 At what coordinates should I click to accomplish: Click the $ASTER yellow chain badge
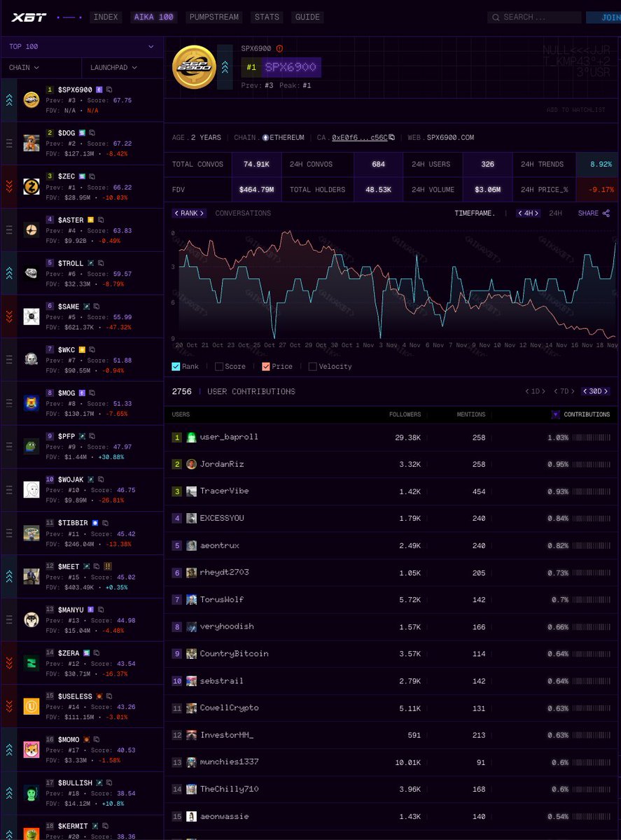pos(91,220)
